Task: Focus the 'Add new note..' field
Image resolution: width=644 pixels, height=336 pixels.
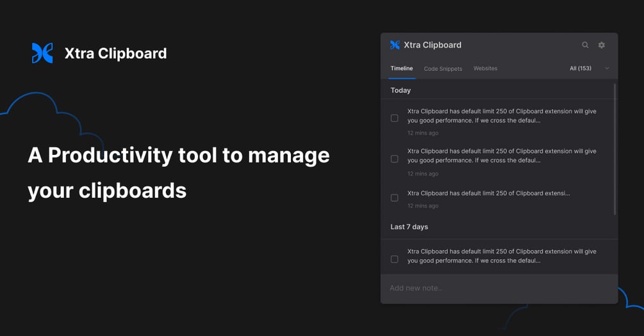Action: tap(499, 289)
